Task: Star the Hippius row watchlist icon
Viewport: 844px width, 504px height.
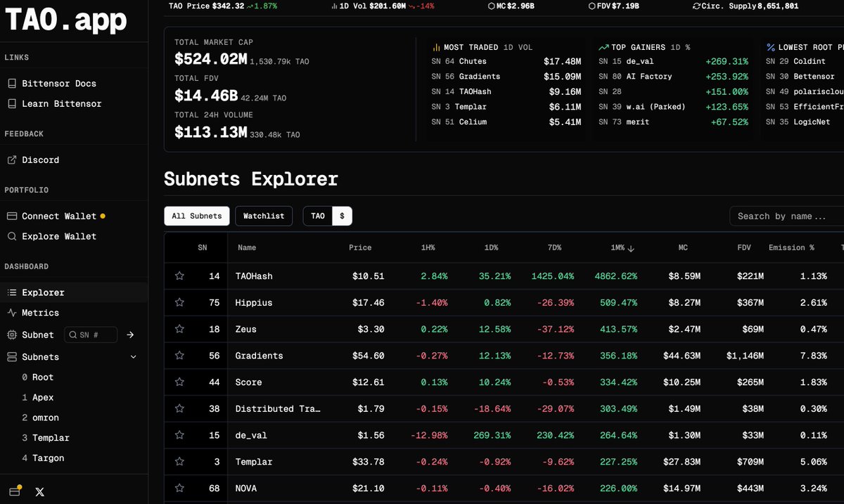Action: [179, 302]
